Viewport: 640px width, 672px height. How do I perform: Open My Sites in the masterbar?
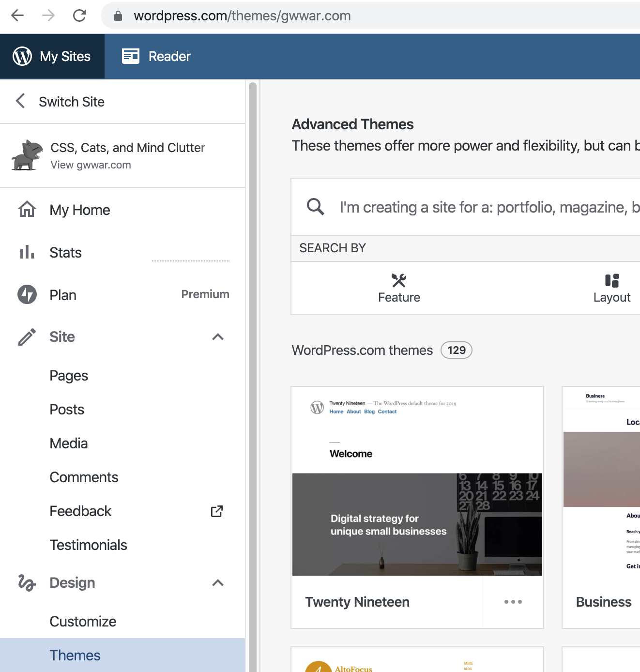[52, 56]
